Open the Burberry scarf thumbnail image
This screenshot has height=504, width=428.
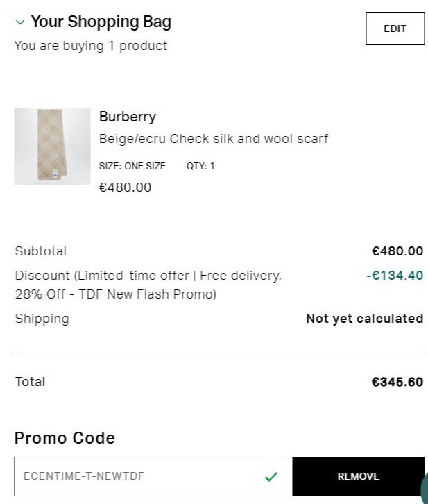click(x=52, y=146)
